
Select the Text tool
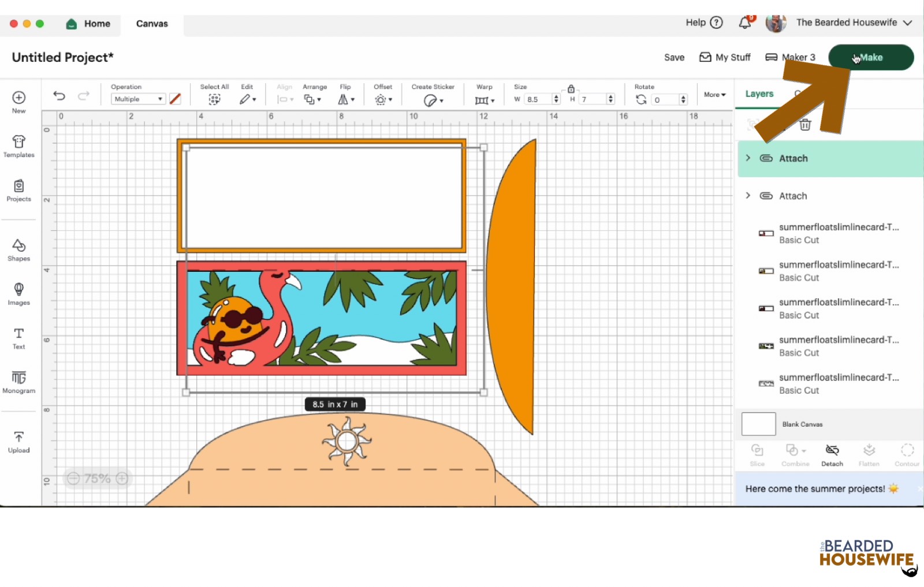(18, 338)
